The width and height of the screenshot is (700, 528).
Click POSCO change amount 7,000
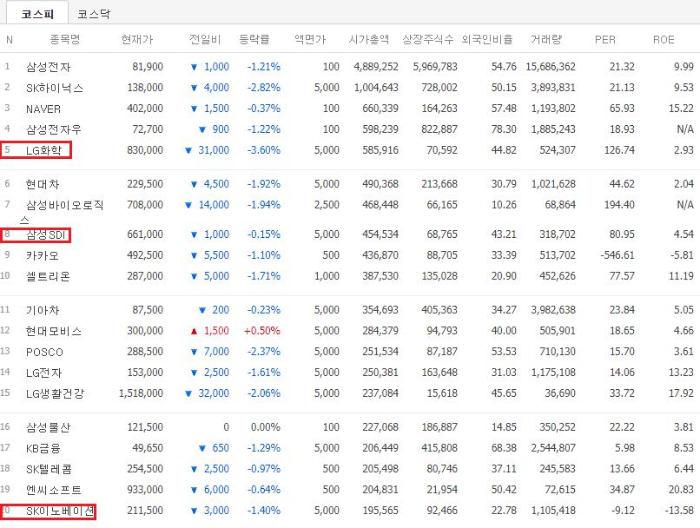coord(217,352)
